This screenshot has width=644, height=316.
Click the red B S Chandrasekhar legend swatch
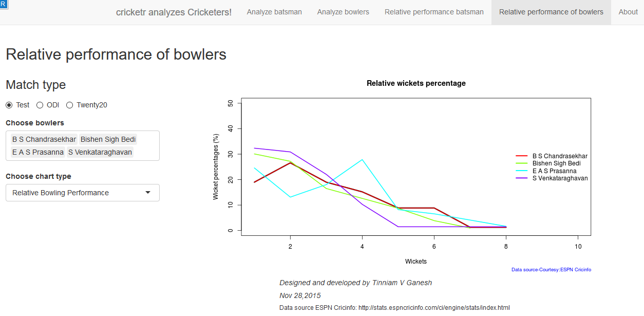click(x=522, y=156)
